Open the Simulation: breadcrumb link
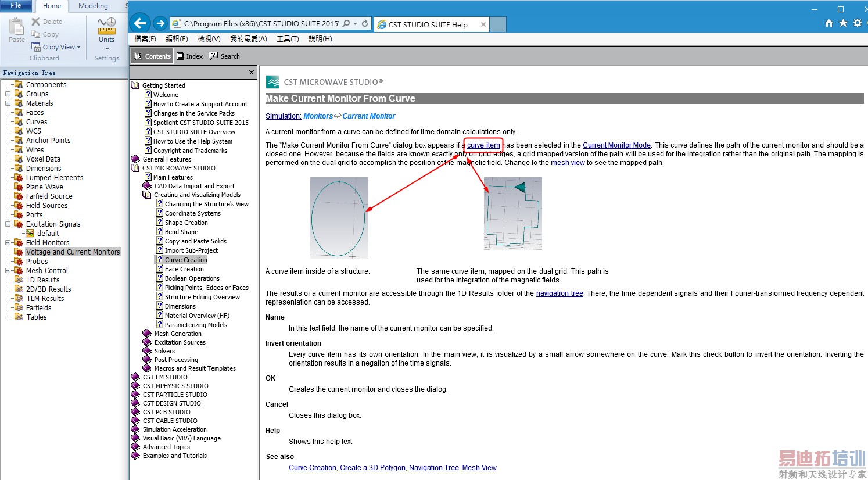Viewport: 868px width, 480px height. point(283,116)
